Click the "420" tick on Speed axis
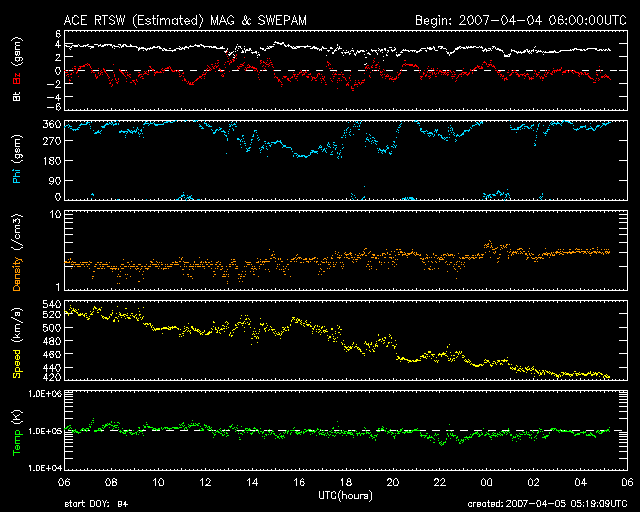The height and width of the screenshot is (512, 640). point(52,377)
